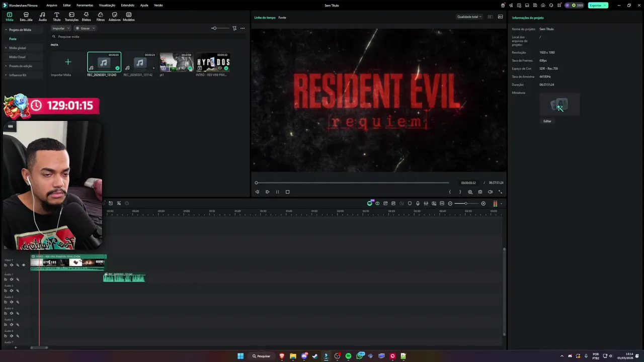Image resolution: width=644 pixels, height=362 pixels.
Task: Mute the Áudio 2 track
Action: (x=12, y=291)
